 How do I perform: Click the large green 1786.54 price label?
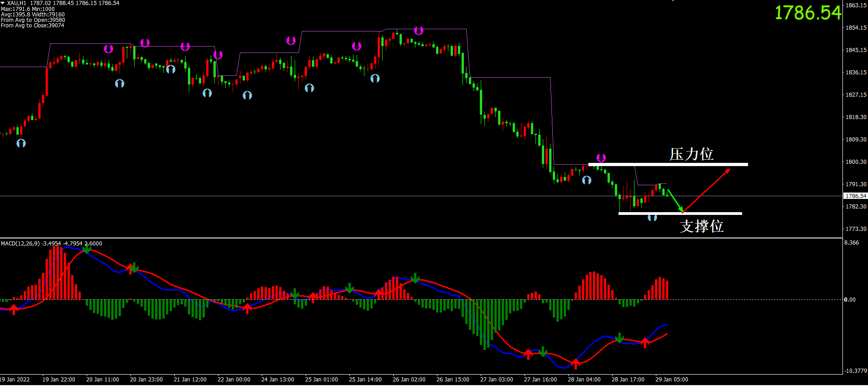coord(807,13)
